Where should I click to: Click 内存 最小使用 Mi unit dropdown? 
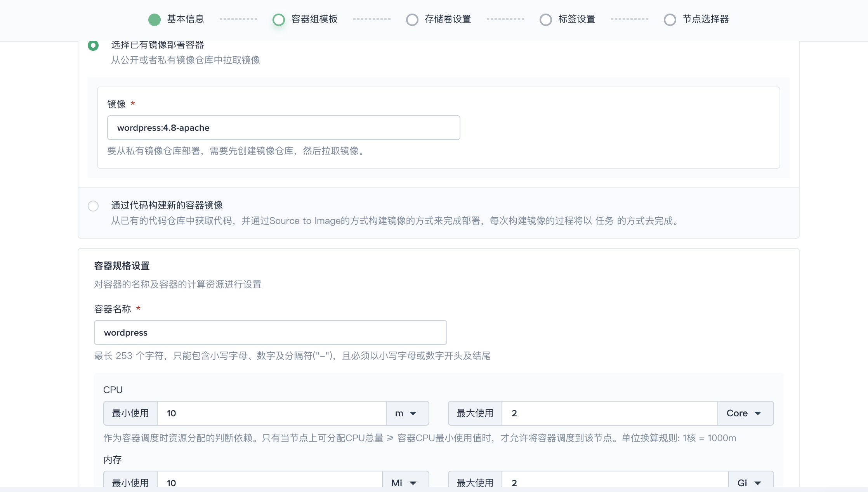click(404, 483)
